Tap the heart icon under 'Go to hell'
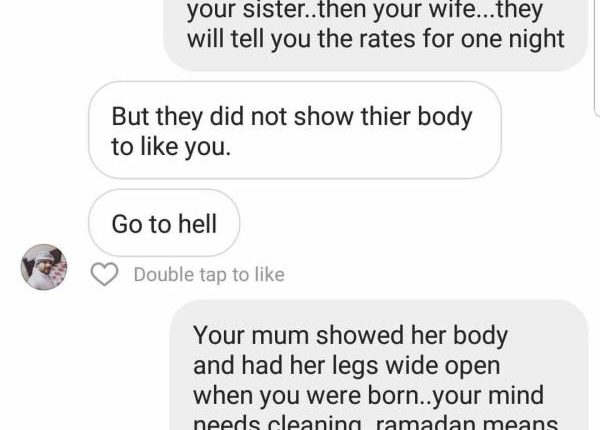 coord(104,274)
